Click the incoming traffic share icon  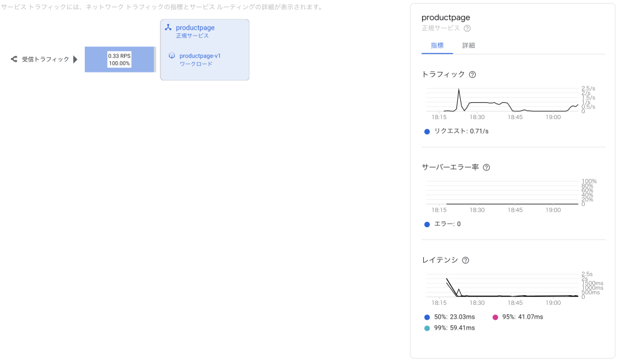pyautogui.click(x=14, y=59)
